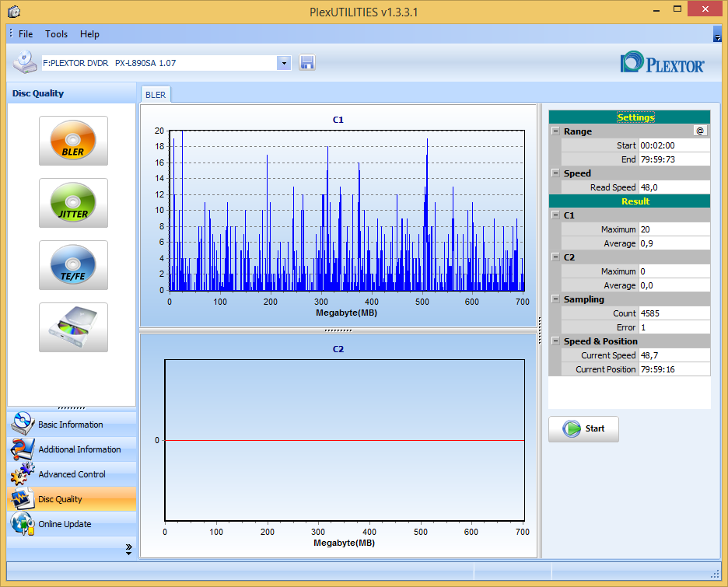Image resolution: width=728 pixels, height=587 pixels.
Task: Click the C1 chart title
Action: (338, 120)
